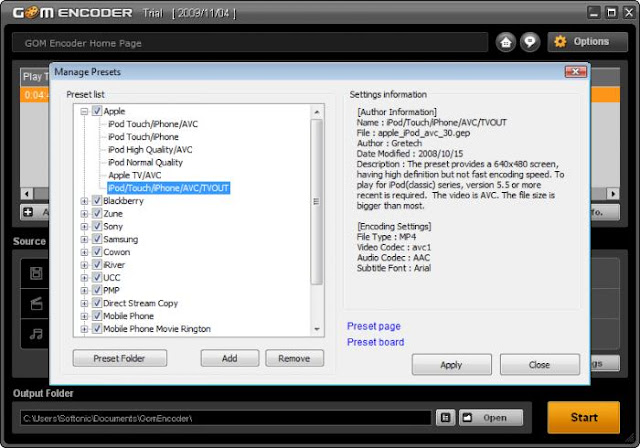The width and height of the screenshot is (640, 448).
Task: Uncheck the Apple preset group checkbox
Action: 97,111
